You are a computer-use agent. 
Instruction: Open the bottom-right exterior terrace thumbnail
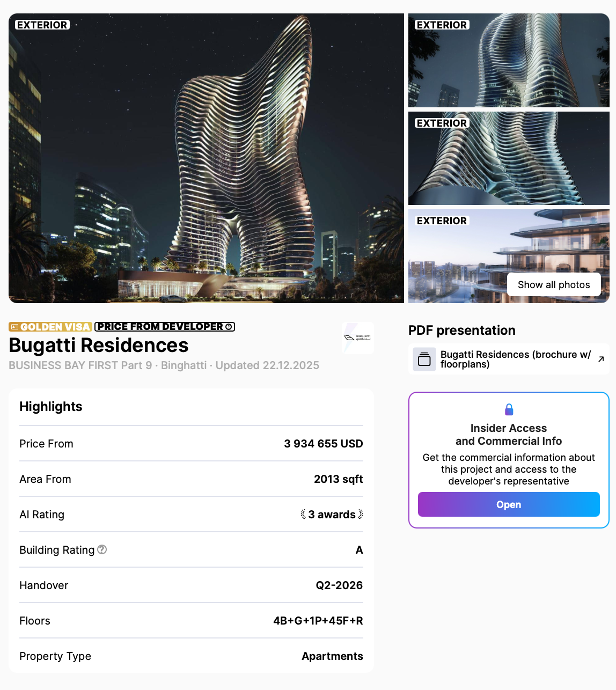coord(509,256)
